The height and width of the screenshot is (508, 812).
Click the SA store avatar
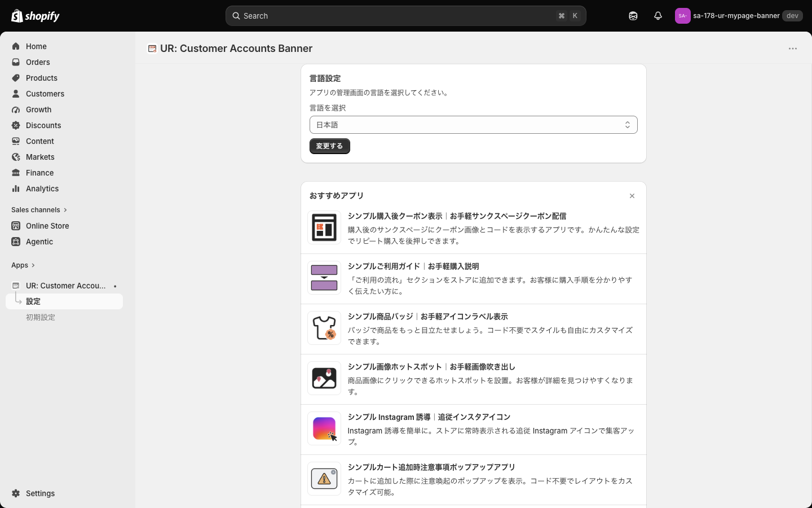(682, 16)
